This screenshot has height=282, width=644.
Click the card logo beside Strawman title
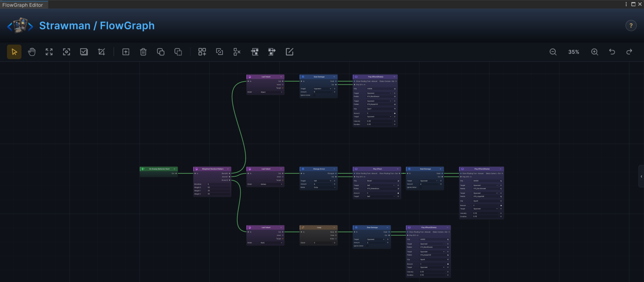tap(20, 26)
